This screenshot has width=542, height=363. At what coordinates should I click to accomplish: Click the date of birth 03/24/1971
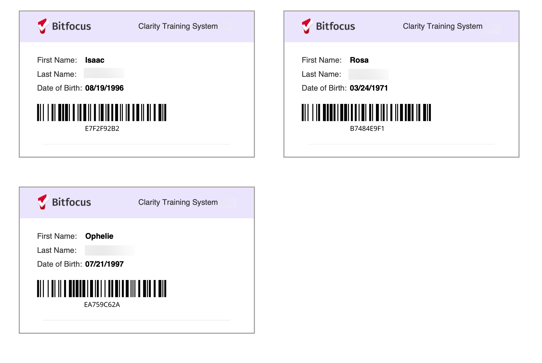369,88
